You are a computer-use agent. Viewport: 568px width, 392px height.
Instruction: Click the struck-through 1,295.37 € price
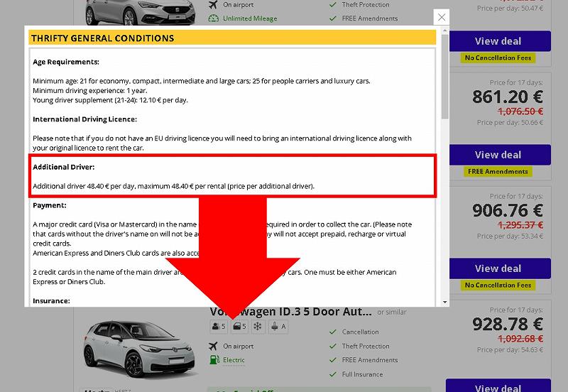click(520, 225)
